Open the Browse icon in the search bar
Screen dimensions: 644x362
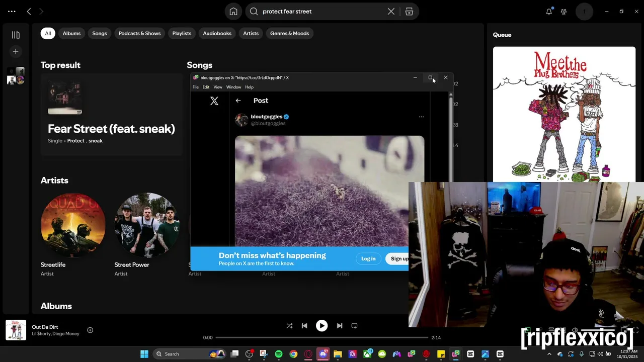pos(409,12)
